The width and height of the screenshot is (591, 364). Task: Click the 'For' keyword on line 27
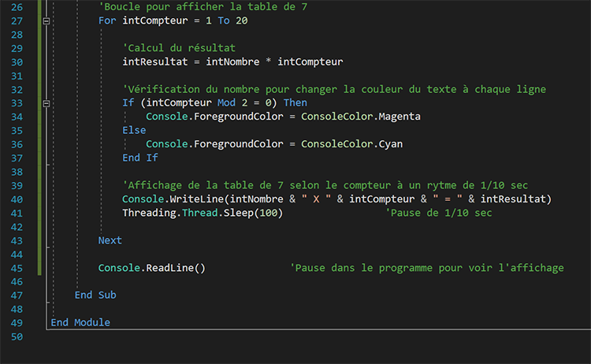(x=107, y=20)
